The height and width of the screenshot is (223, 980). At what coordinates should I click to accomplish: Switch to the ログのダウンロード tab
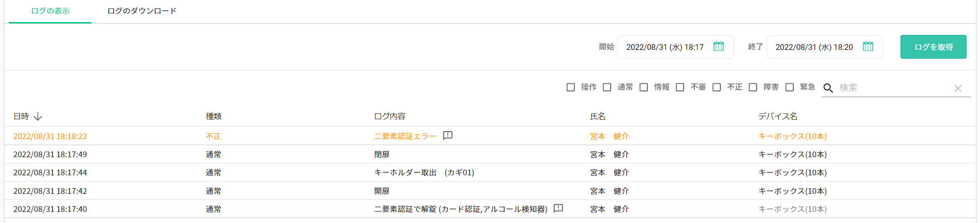pos(142,11)
